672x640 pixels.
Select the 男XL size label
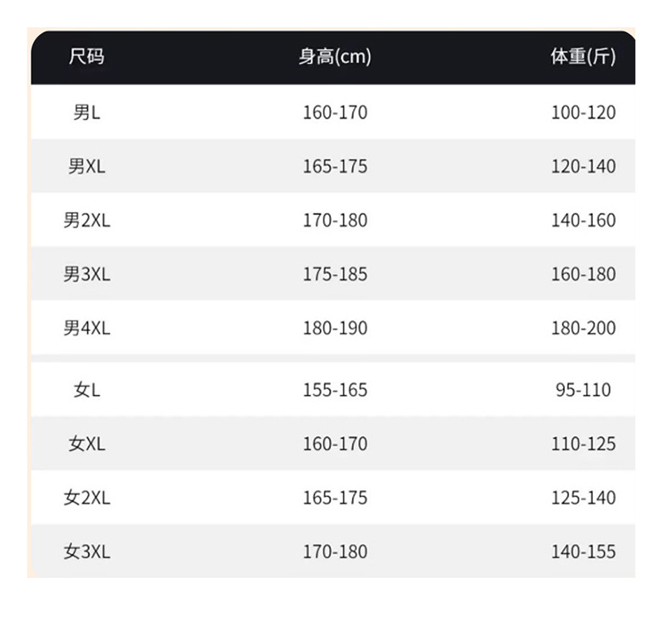tap(87, 166)
